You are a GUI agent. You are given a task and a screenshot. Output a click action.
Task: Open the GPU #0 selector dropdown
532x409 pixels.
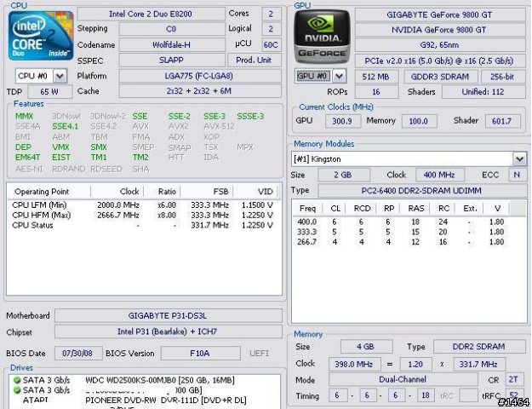click(x=339, y=76)
